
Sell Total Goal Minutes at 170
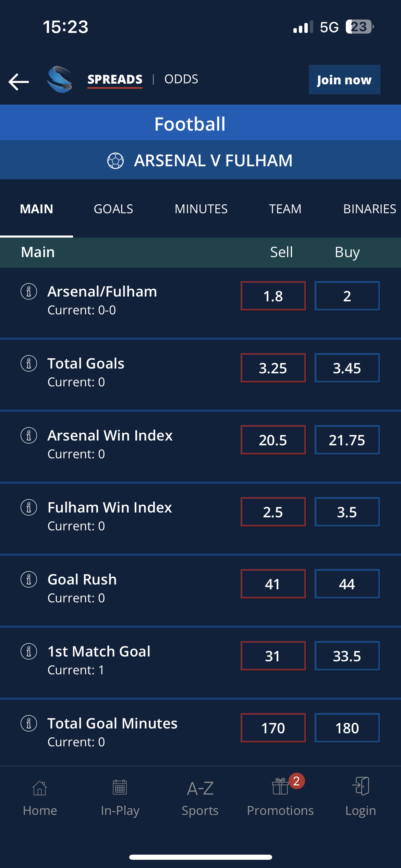click(273, 728)
